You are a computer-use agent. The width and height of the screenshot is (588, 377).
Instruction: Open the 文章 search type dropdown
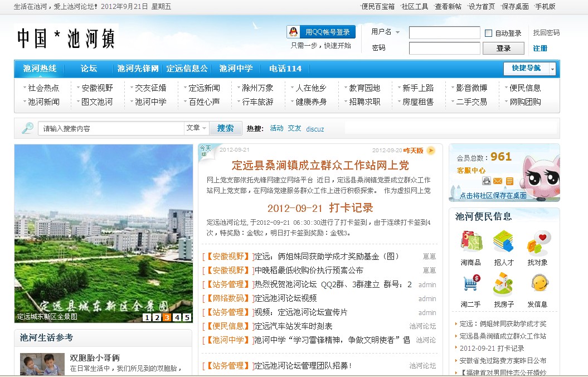(196, 128)
